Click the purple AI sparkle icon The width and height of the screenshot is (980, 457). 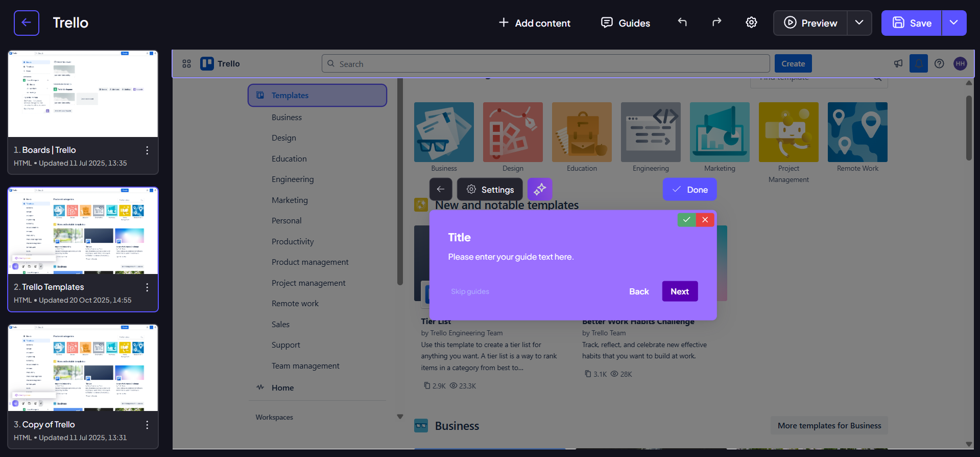(540, 190)
